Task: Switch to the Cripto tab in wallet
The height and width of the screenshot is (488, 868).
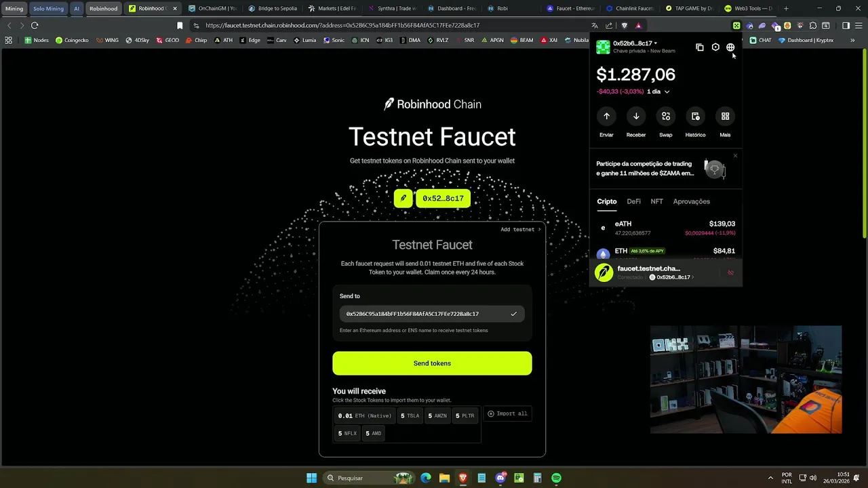Action: coord(607,201)
